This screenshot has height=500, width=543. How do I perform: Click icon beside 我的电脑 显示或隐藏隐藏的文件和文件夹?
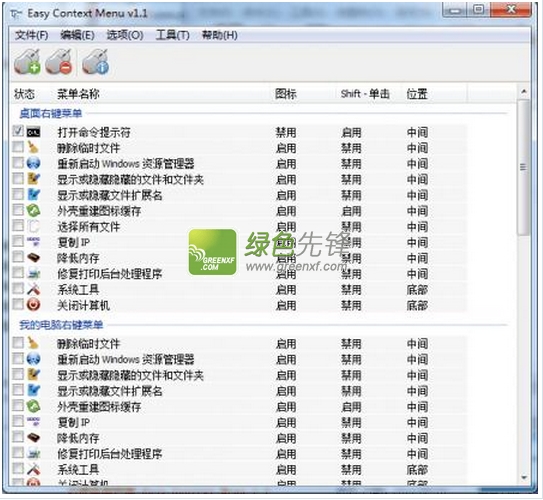click(x=34, y=375)
